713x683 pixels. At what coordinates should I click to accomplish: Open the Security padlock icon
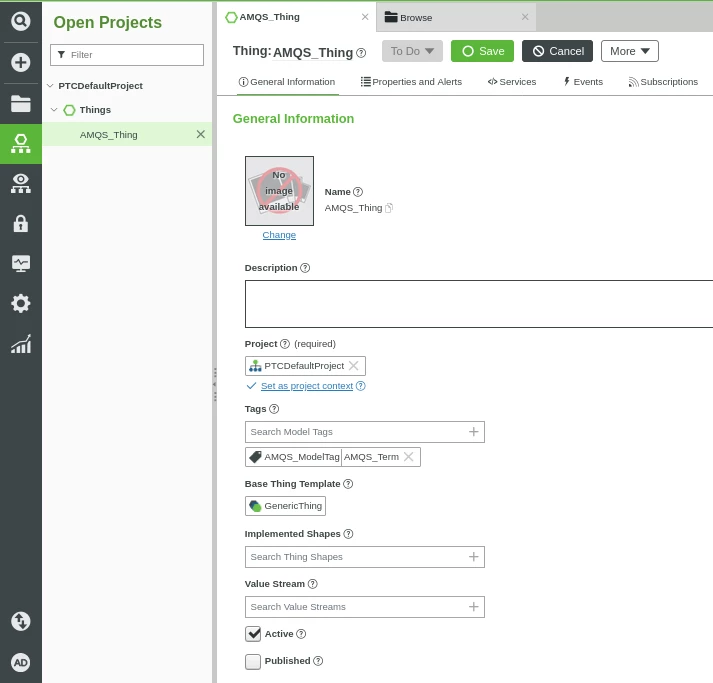pos(20,223)
